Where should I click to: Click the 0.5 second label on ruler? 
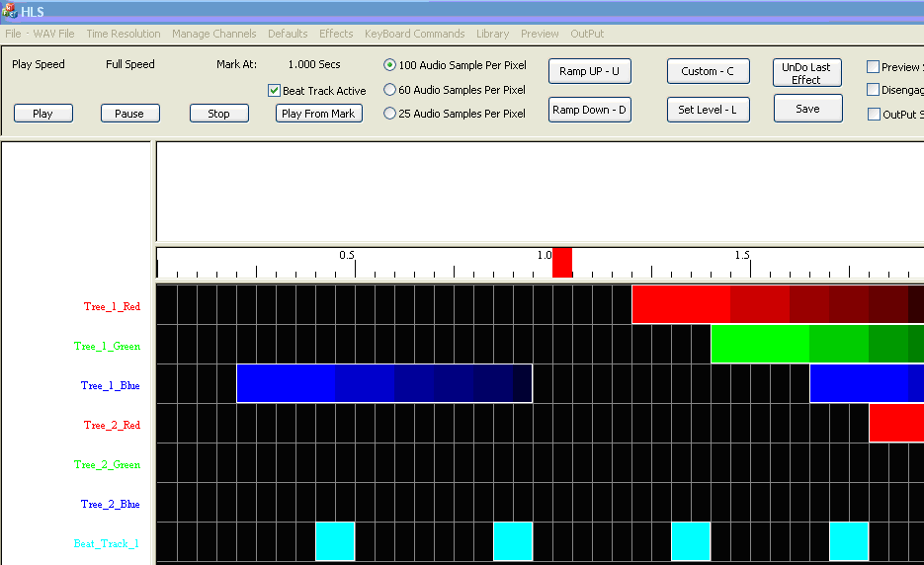coord(347,255)
